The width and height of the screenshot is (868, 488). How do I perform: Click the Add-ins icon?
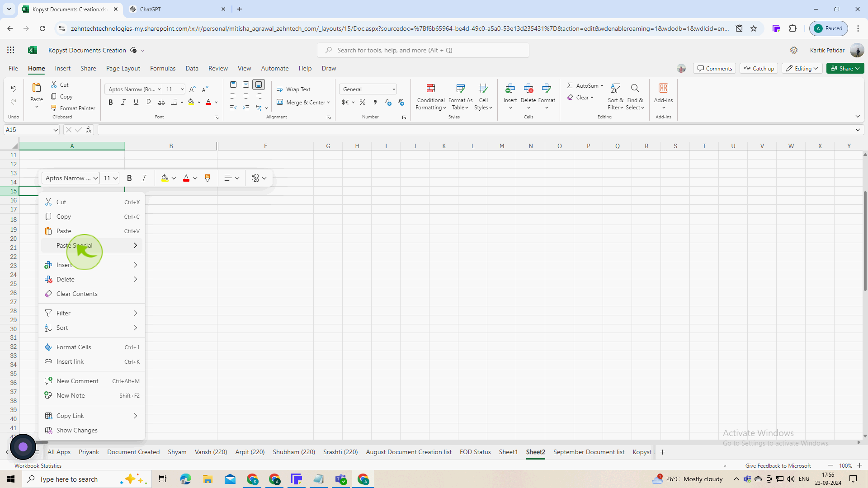[663, 88]
